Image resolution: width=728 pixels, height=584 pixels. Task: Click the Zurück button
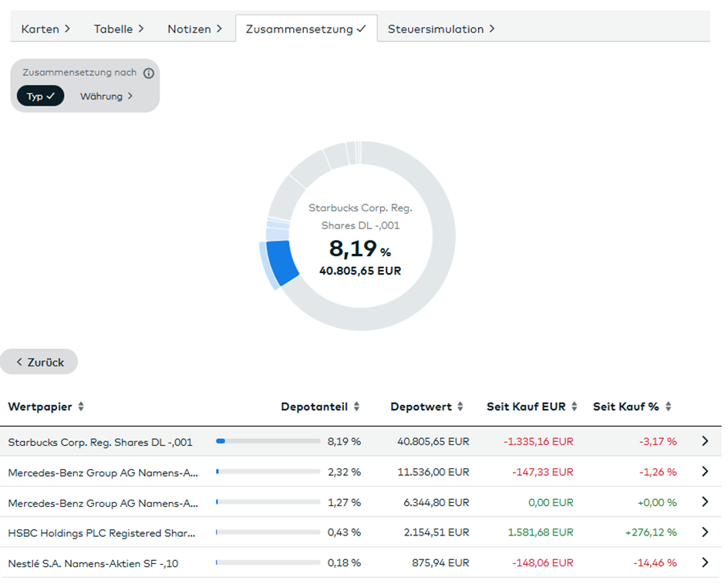point(39,362)
